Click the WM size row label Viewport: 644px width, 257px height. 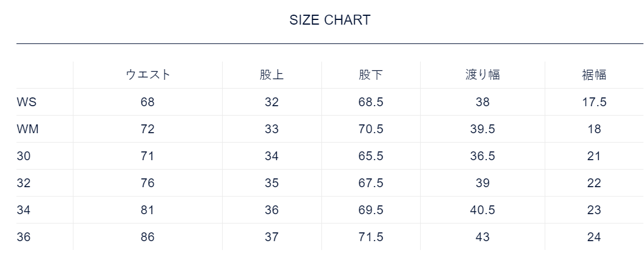28,129
